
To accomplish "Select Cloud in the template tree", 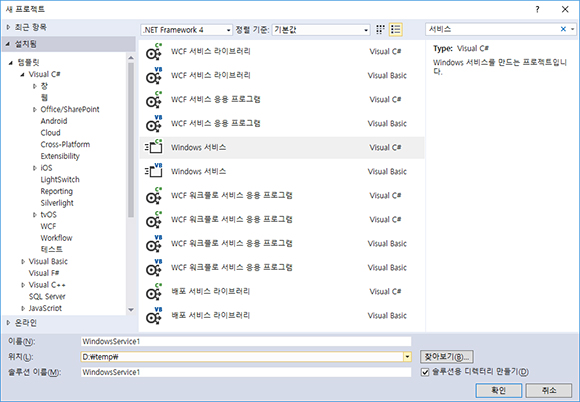I will point(50,133).
